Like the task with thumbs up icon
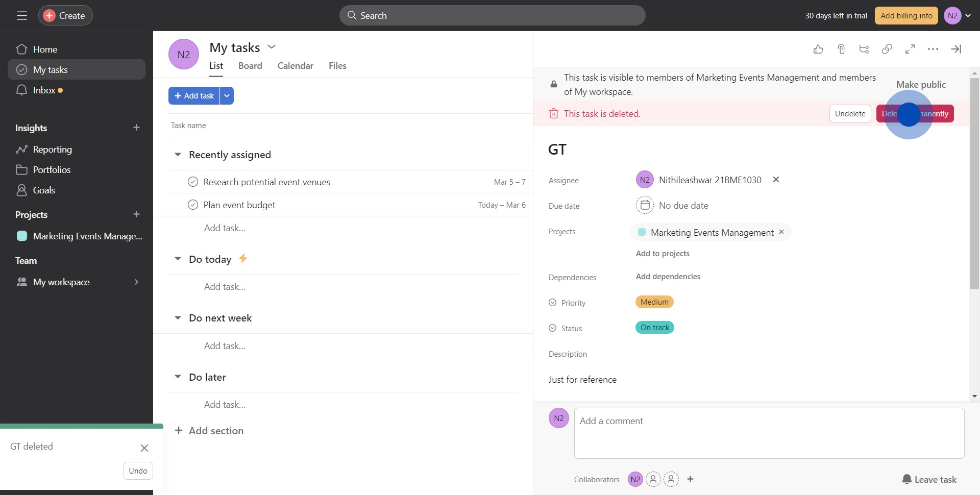The width and height of the screenshot is (980, 495). (818, 49)
